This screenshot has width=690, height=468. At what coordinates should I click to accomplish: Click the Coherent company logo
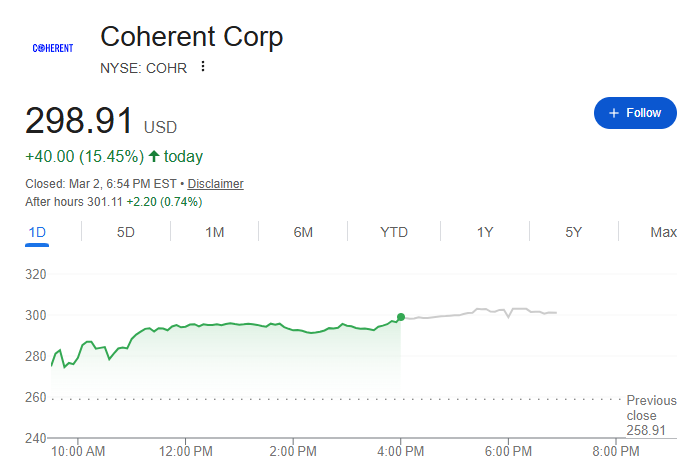(x=53, y=48)
